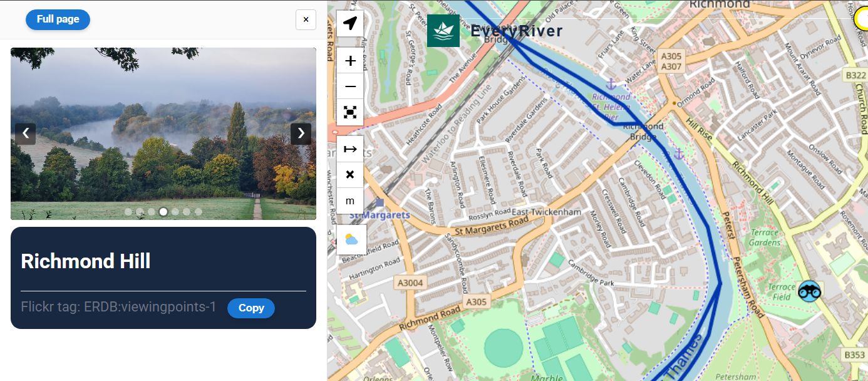Select the distance measure arrow tool
Screen dimensions: 868x381
[x=350, y=149]
